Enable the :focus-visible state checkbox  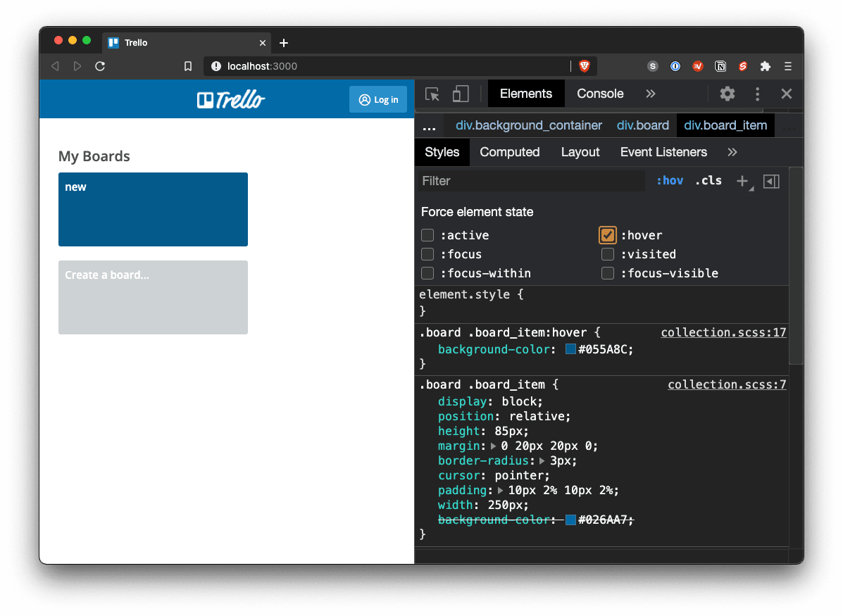tap(608, 273)
